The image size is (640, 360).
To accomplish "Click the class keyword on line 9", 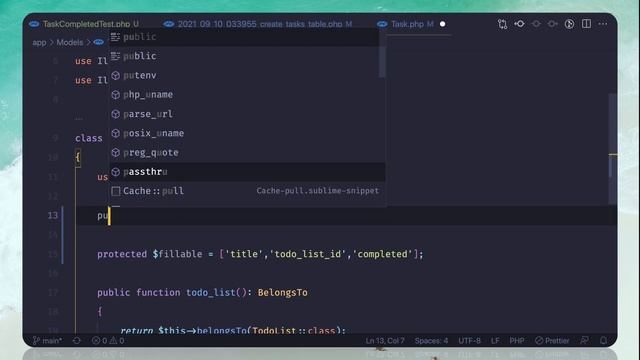I will [x=89, y=138].
